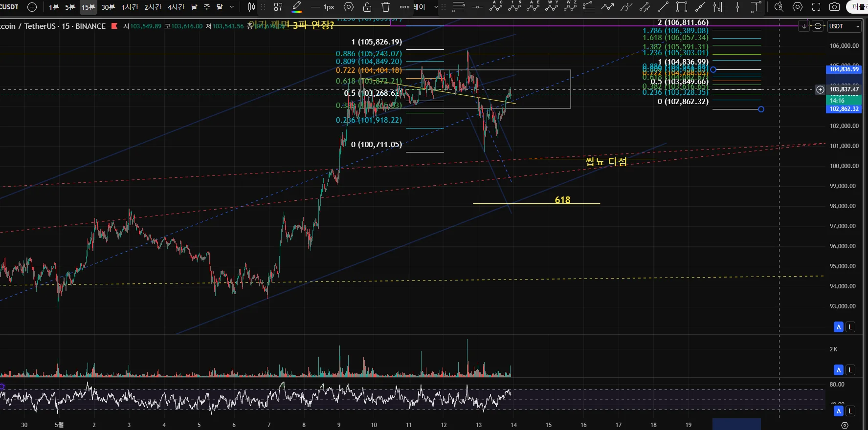Viewport: 868px width, 430px height.
Task: Add a symbol with the plus circle icon
Action: tap(32, 7)
